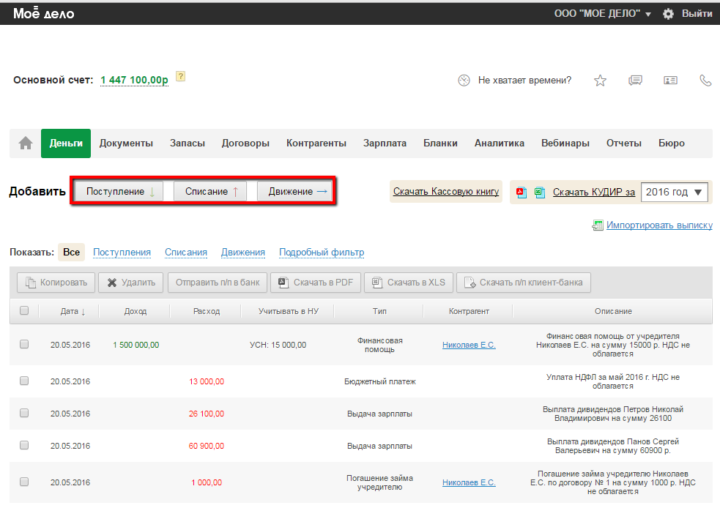720x508 pixels.
Task: Click the contact card icon
Action: [670, 80]
